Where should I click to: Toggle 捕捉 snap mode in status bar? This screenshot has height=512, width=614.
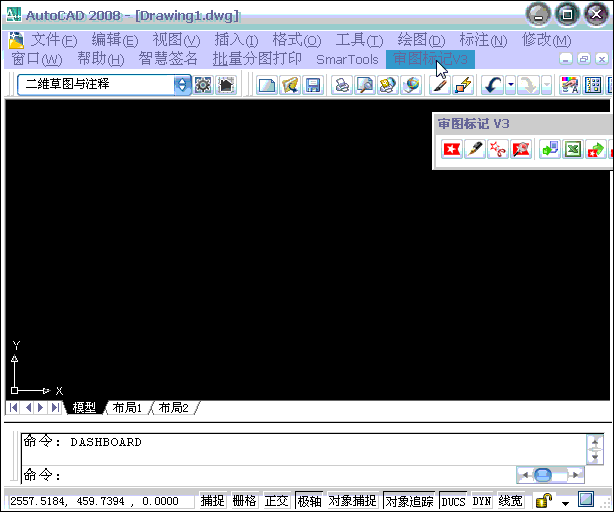213,501
